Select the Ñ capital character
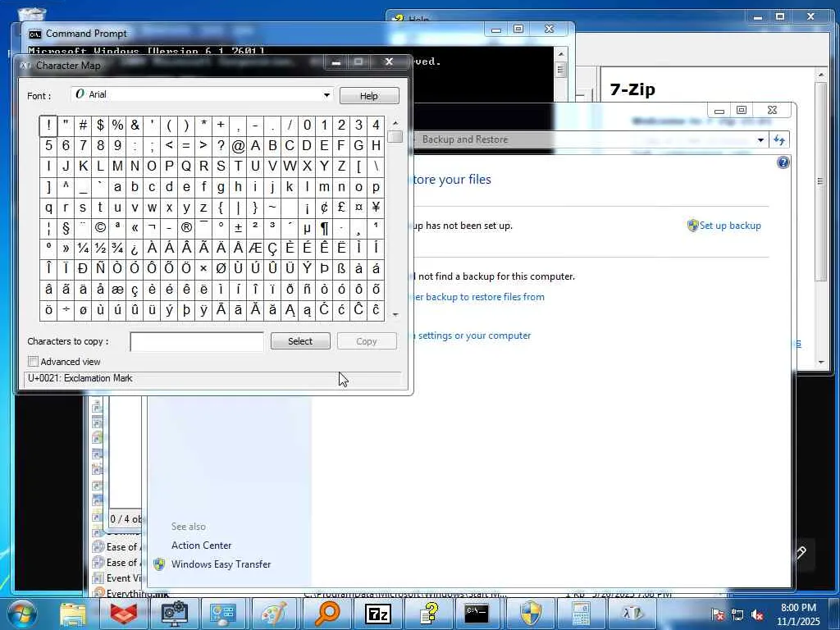This screenshot has width=840, height=630. pos(100,268)
